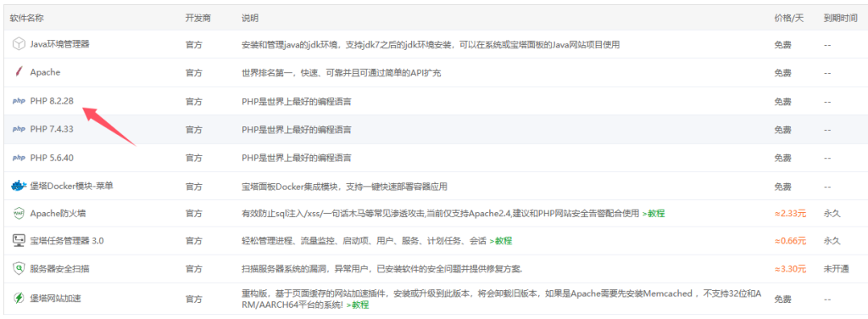
Task: Select the Apache software name
Action: (46, 72)
